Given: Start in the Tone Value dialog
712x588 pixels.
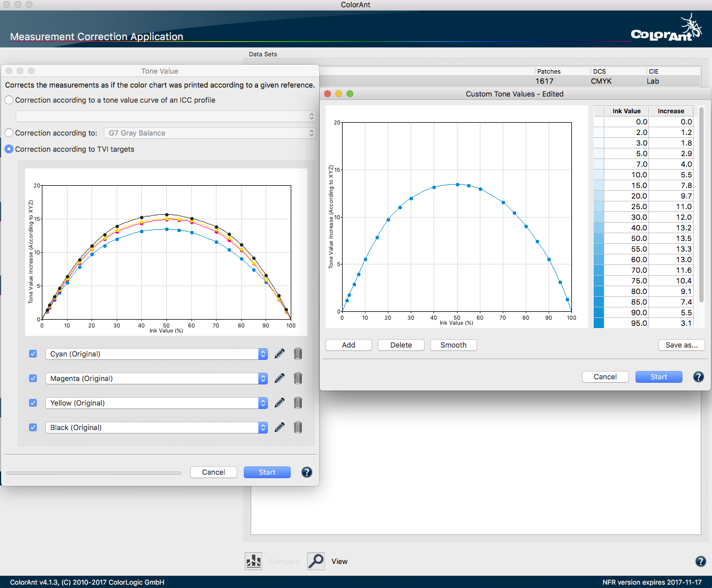Looking at the screenshot, I should (267, 472).
